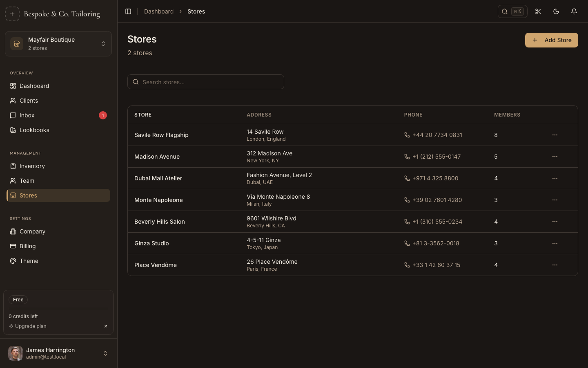Viewport: 588px width, 368px height.
Task: Toggle the sidebar visibility
Action: (128, 11)
